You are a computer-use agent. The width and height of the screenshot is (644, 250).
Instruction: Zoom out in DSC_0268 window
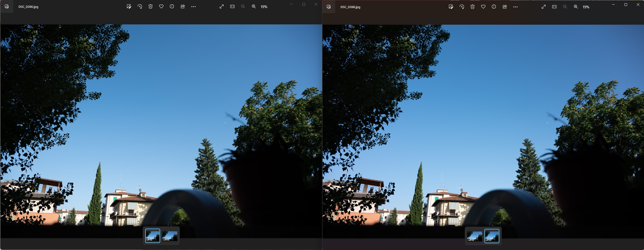tap(565, 7)
